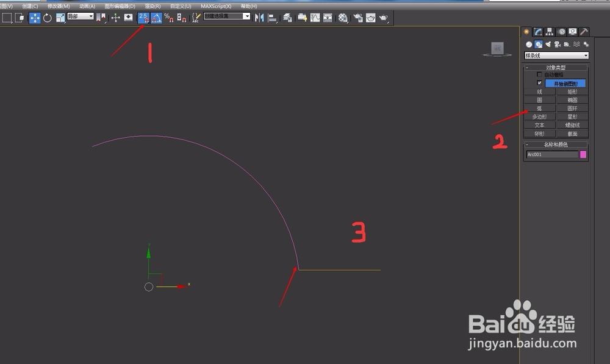Open the 局部 reference coordinate dropdown
The height and width of the screenshot is (364, 610).
[x=81, y=16]
